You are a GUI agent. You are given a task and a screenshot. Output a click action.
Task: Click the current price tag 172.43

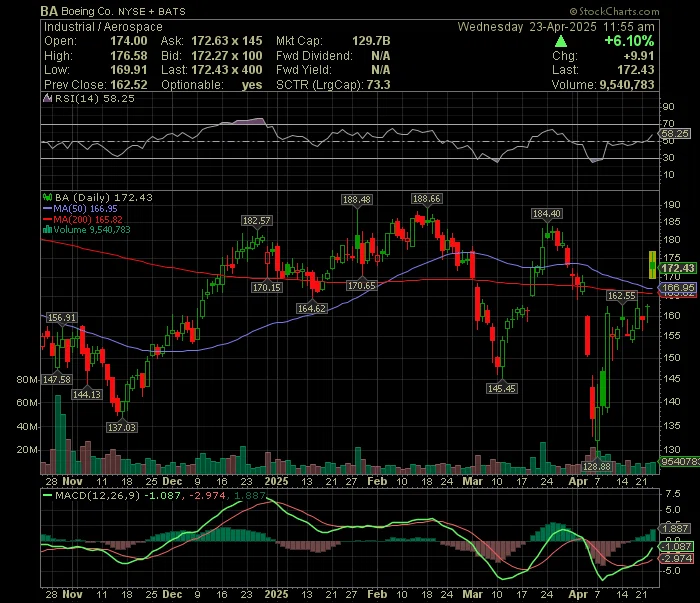click(x=678, y=268)
